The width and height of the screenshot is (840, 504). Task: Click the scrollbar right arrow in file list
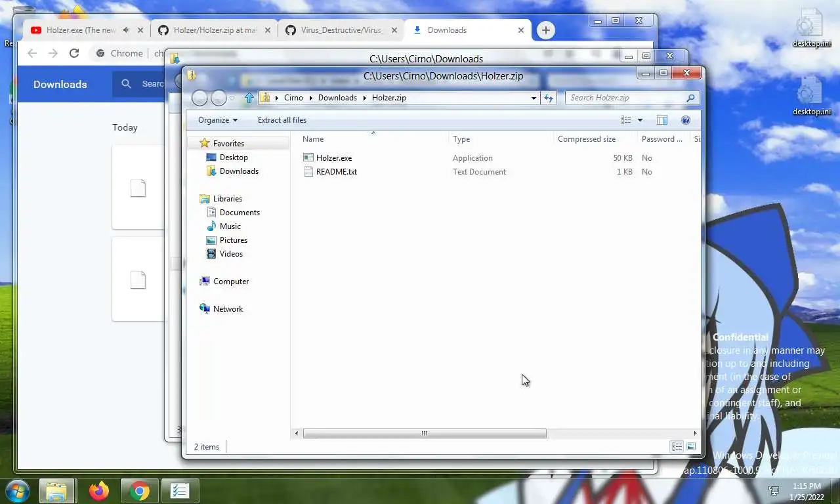coord(695,433)
